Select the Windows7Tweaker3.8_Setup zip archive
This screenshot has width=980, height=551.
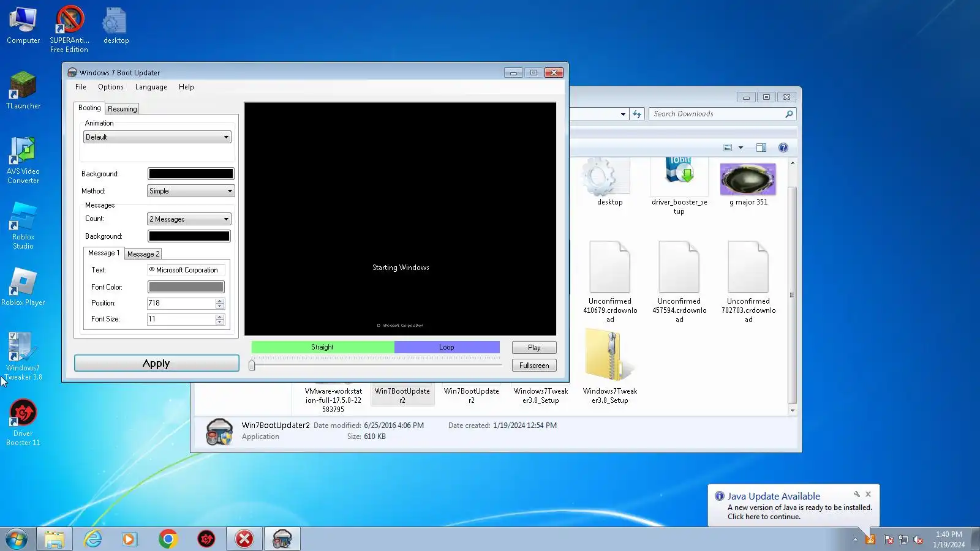coord(610,366)
